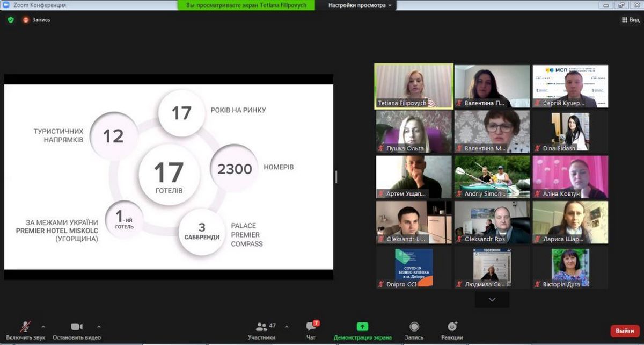Click the green encryption shield icon
644x345 pixels.
11,20
